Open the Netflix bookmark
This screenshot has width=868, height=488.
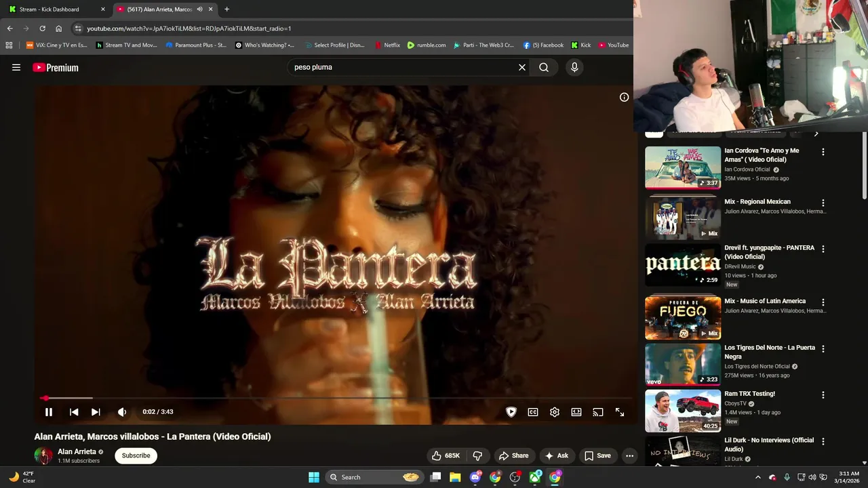(x=387, y=45)
